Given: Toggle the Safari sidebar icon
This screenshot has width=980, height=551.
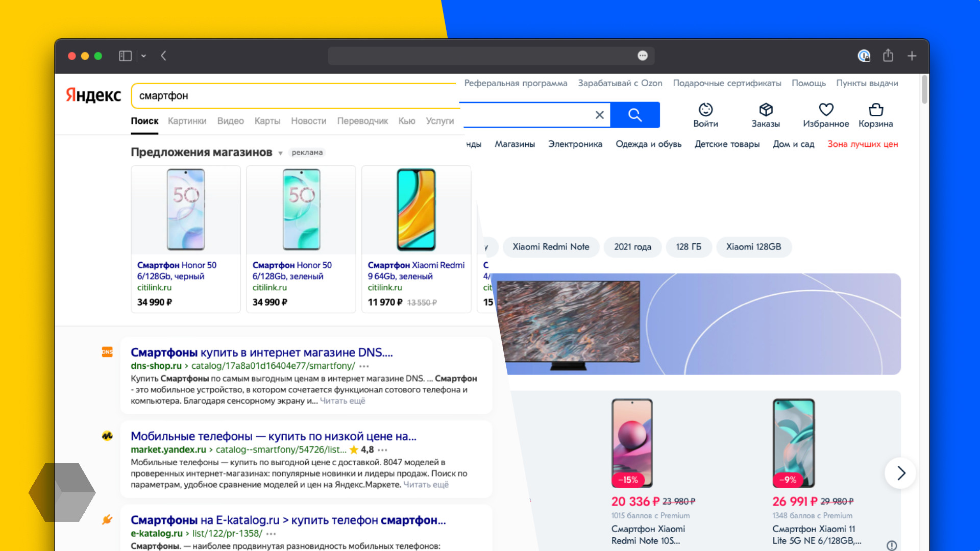Looking at the screenshot, I should pos(125,56).
